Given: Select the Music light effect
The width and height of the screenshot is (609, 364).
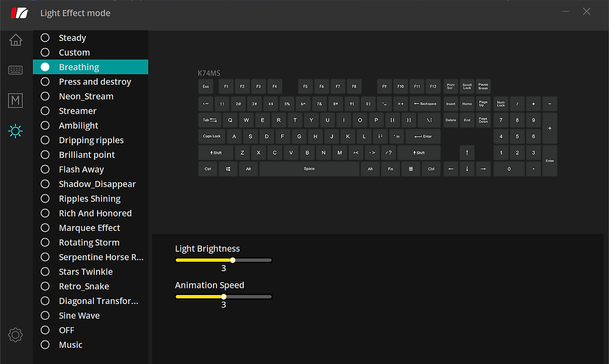Looking at the screenshot, I should [90, 345].
